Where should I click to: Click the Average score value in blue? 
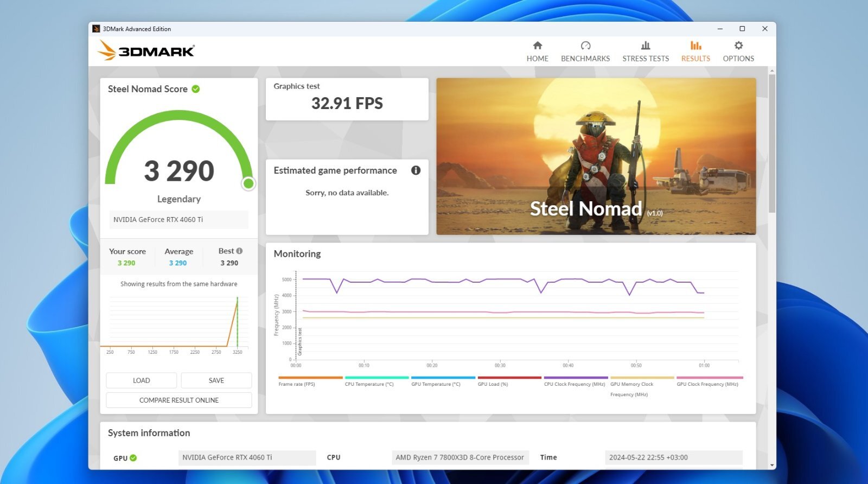pyautogui.click(x=178, y=263)
